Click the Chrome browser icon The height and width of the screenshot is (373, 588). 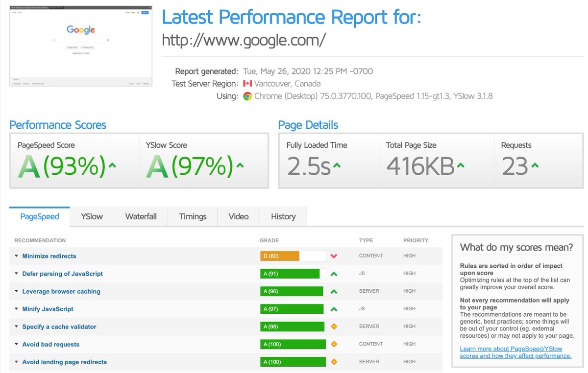[247, 96]
